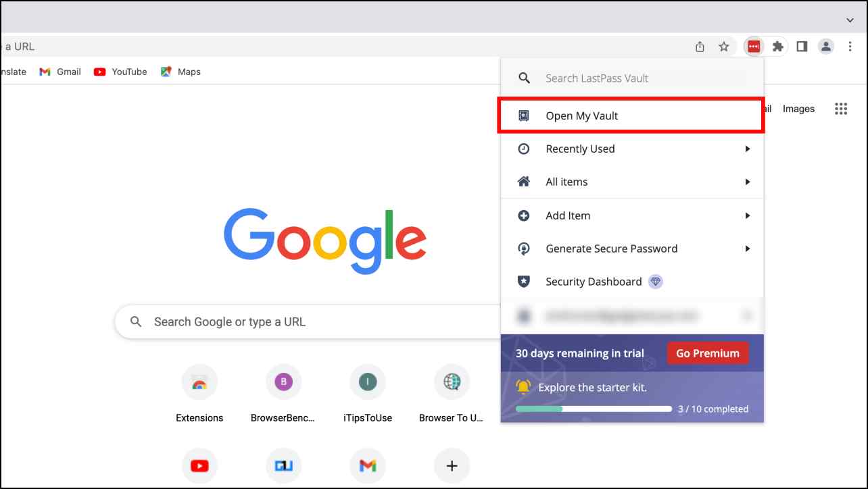This screenshot has width=868, height=489.
Task: Open the Extensions shortcut tile
Action: (x=199, y=394)
